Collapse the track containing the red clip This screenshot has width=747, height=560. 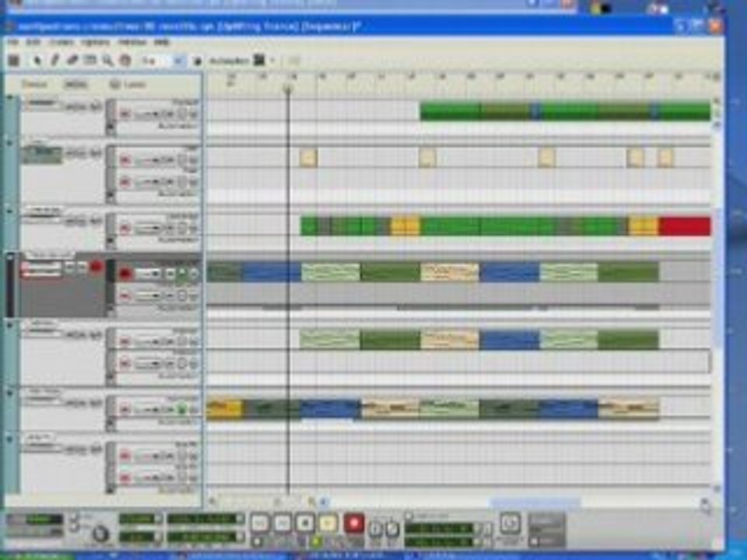coord(9,210)
